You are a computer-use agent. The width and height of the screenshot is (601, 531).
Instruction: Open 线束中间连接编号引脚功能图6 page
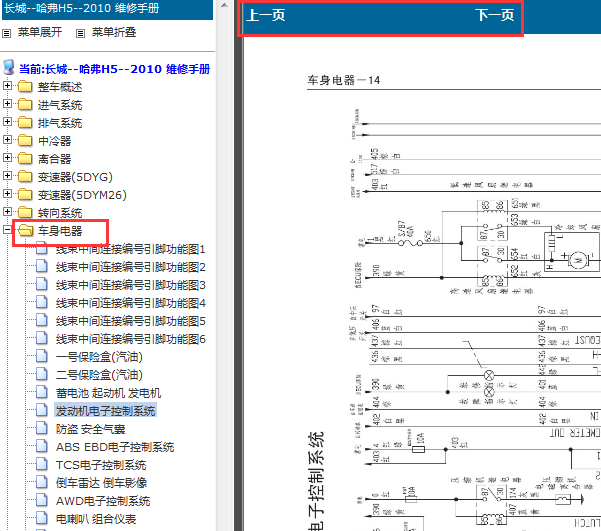click(131, 339)
